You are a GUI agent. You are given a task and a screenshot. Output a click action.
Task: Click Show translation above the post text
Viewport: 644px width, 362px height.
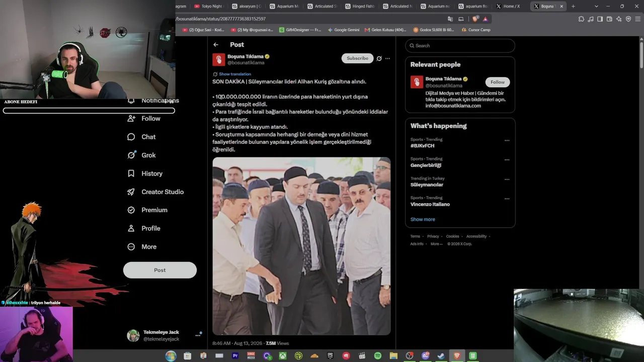(235, 74)
